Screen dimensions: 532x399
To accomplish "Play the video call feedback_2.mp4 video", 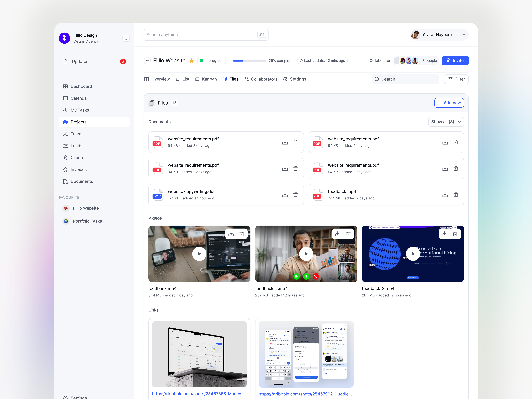I will point(306,254).
